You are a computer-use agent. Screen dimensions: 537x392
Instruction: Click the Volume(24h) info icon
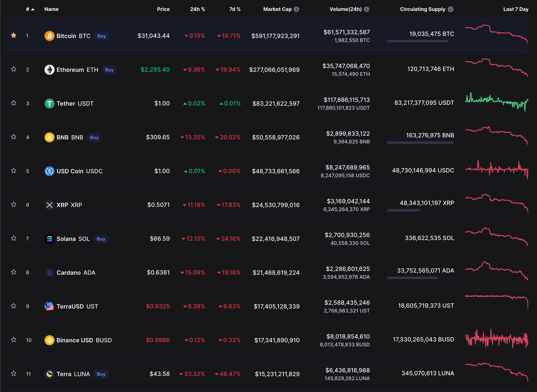pyautogui.click(x=367, y=9)
